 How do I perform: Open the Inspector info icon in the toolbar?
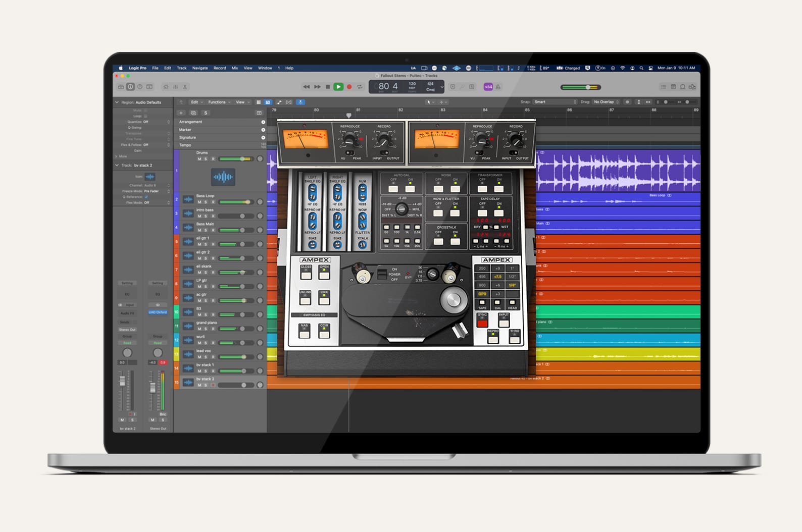click(x=130, y=87)
